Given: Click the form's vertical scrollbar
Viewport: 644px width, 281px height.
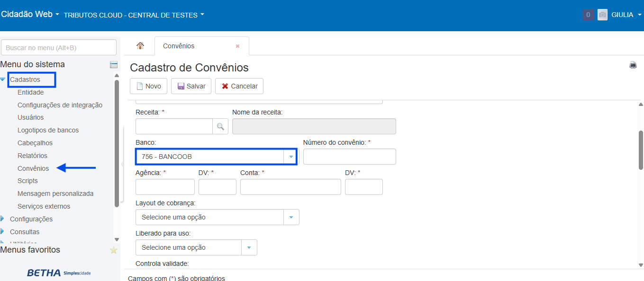Looking at the screenshot, I should pos(641,149).
